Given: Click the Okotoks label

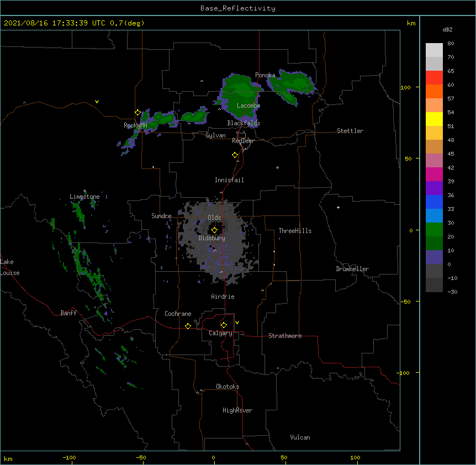Looking at the screenshot, I should [x=228, y=387].
